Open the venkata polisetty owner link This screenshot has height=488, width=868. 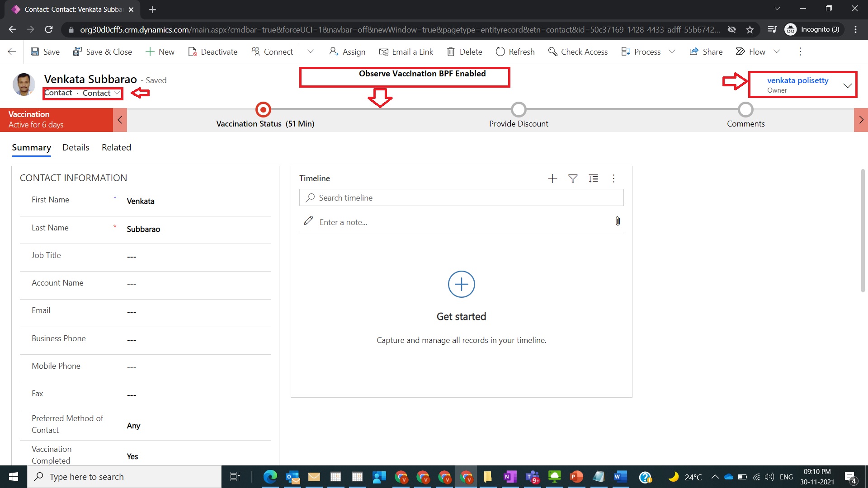(797, 80)
